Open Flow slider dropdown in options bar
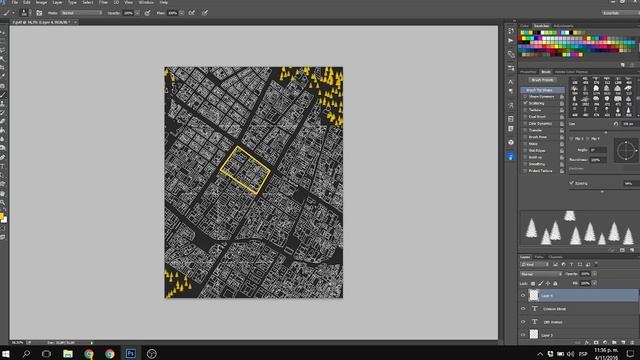 [x=182, y=13]
